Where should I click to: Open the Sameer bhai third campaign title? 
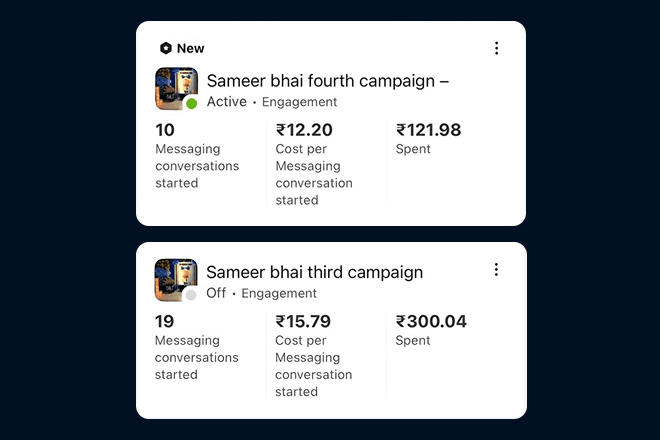pyautogui.click(x=314, y=272)
